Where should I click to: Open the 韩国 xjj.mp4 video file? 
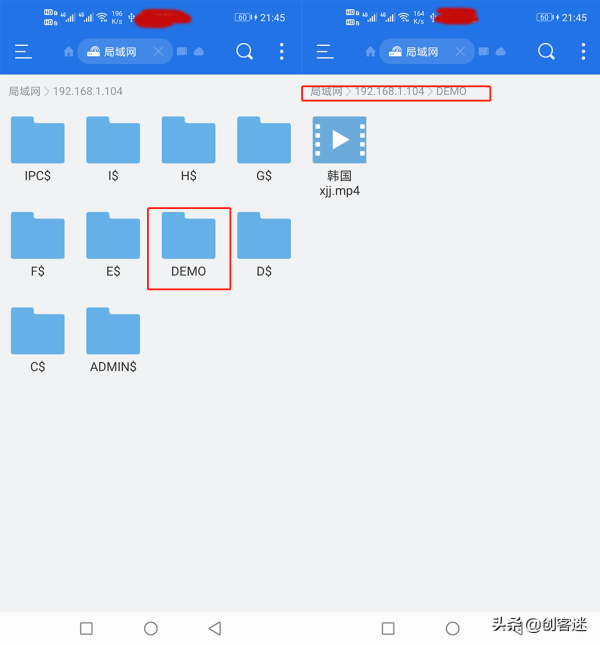(x=340, y=157)
